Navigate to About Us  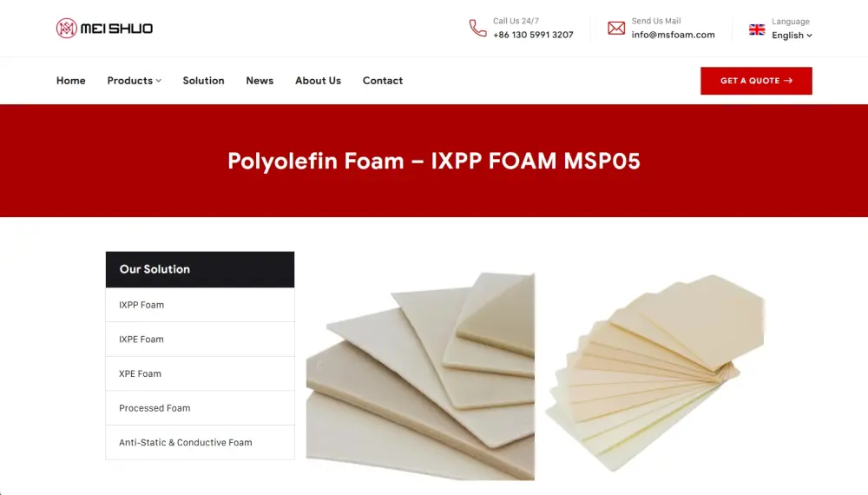318,81
